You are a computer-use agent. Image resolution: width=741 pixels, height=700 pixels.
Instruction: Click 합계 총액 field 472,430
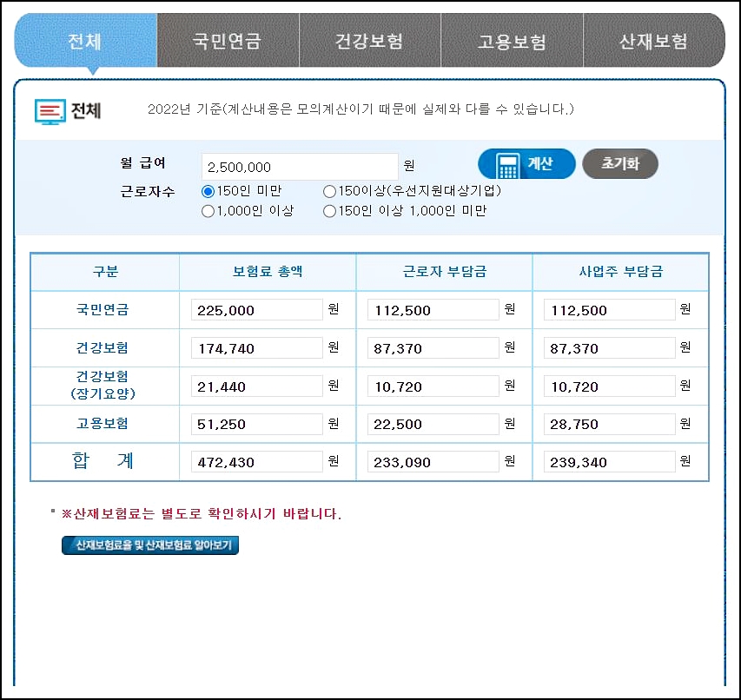[256, 461]
